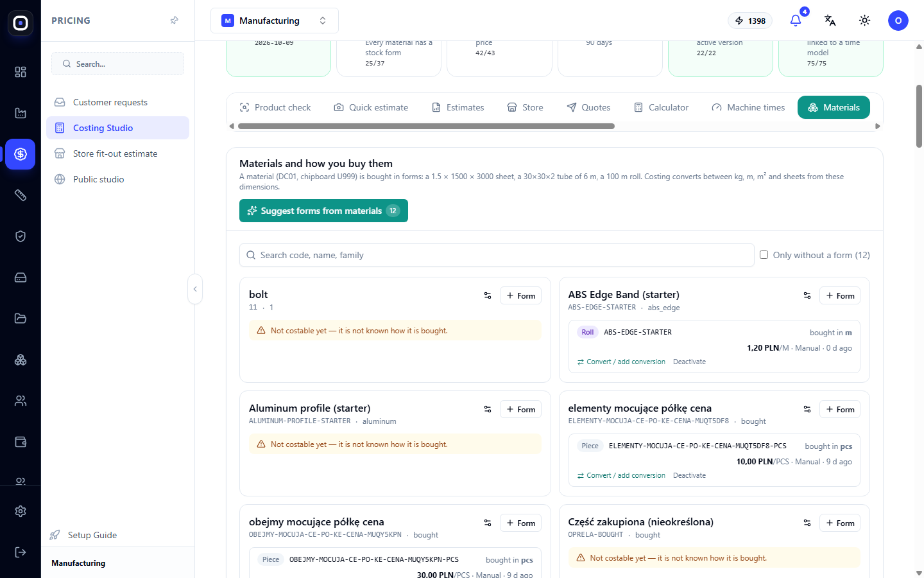Screen dimensions: 924x578
Task: Open Public studio in sidebar
Action: (x=117, y=179)
